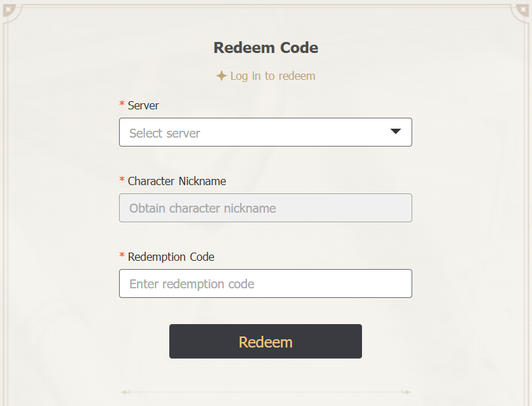Click the left diamond ornament on bottom divider
Screen dimensions: 532x406
(126, 392)
